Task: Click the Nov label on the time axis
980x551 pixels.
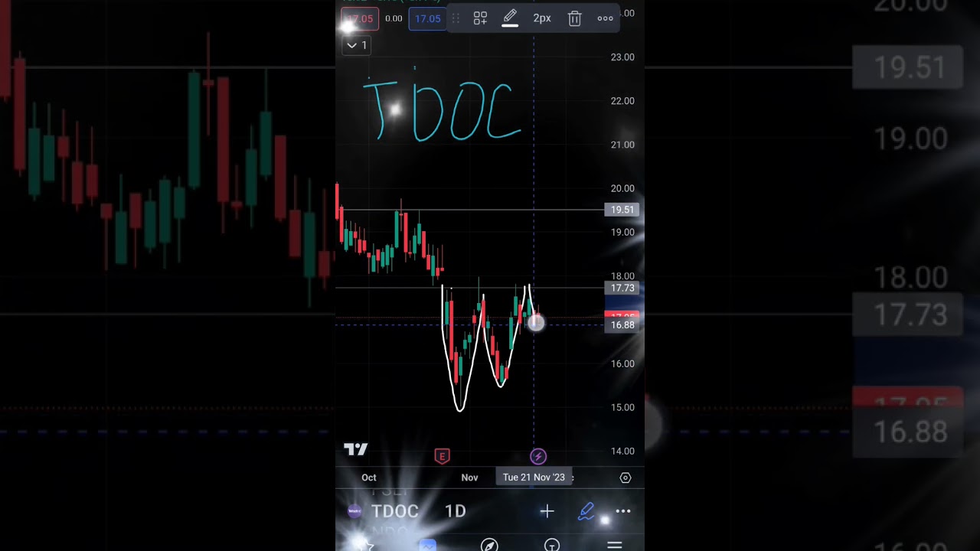Action: [469, 478]
